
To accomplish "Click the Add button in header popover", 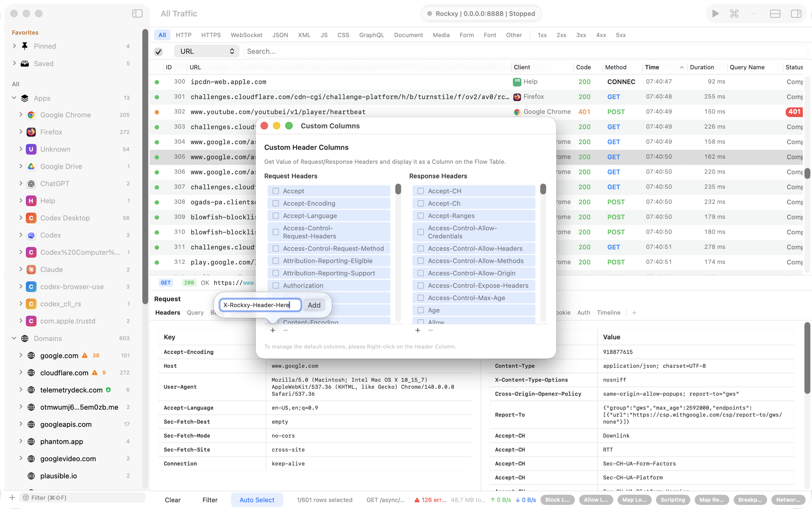I will [x=314, y=305].
